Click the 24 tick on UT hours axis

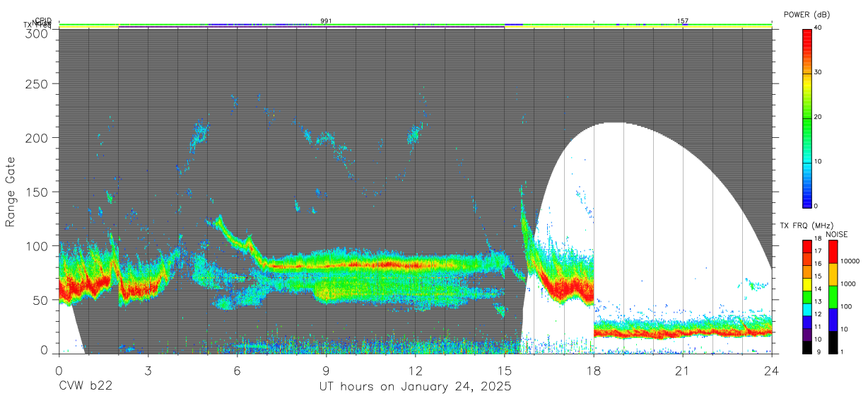coord(771,370)
